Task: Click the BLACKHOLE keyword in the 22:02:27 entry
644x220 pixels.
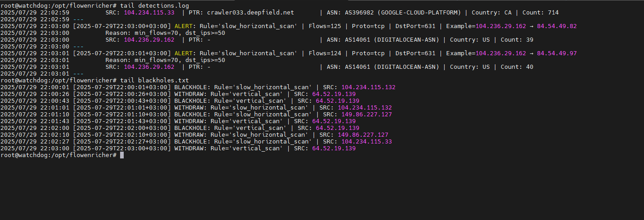Action: point(191,141)
